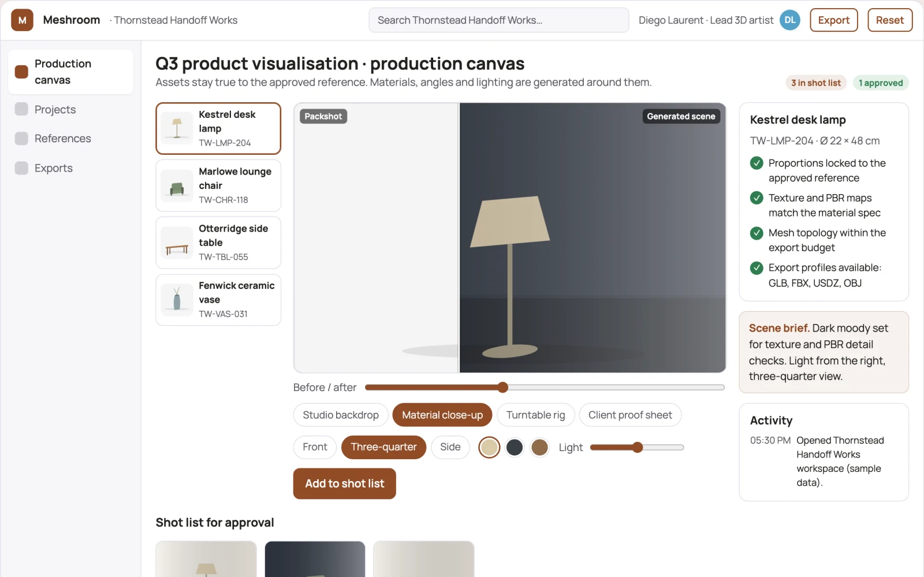Click the Kestrel desk lamp thumbnail icon
Viewport: 924px width, 577px height.
(x=177, y=128)
